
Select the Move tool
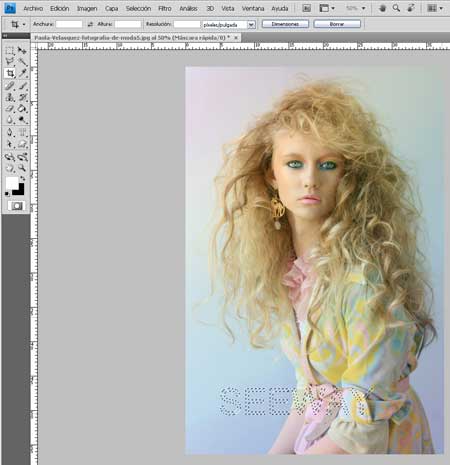click(22, 51)
